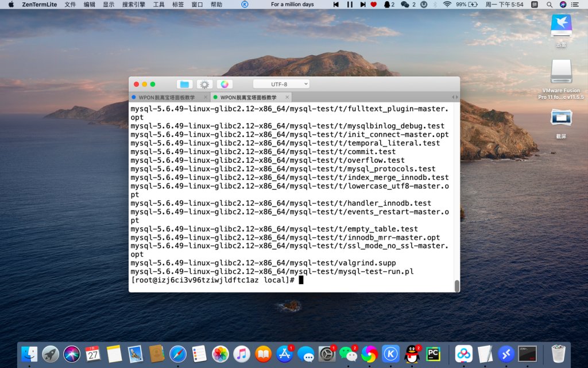This screenshot has width=588, height=368.
Task: Open the Apple menu
Action: click(11, 5)
